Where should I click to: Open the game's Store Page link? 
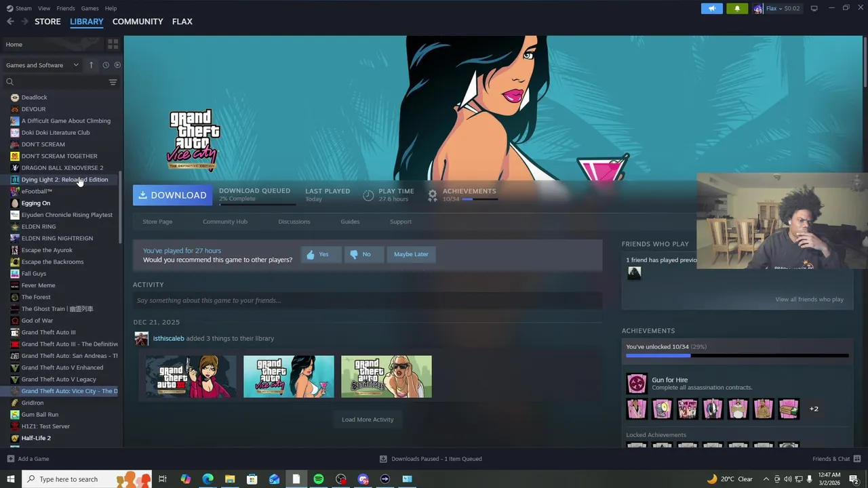pyautogui.click(x=157, y=222)
